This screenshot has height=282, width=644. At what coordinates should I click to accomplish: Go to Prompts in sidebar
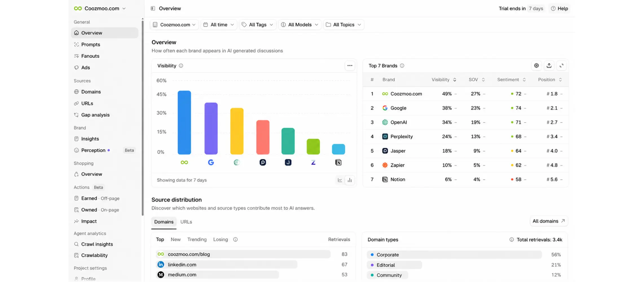pyautogui.click(x=105, y=45)
